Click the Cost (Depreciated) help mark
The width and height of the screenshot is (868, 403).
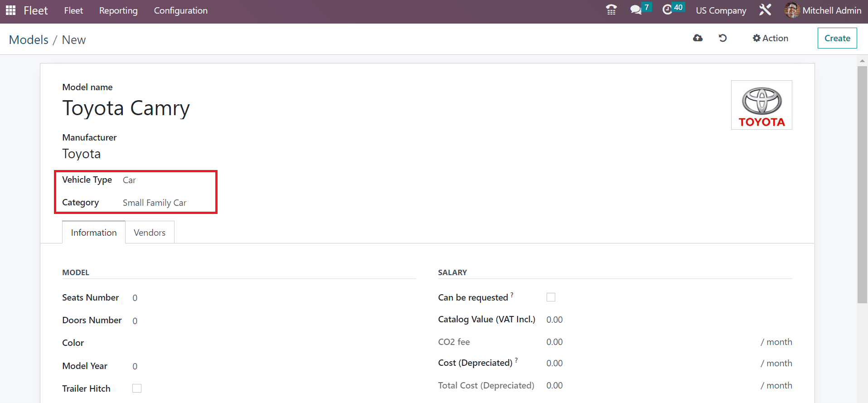coord(516,360)
